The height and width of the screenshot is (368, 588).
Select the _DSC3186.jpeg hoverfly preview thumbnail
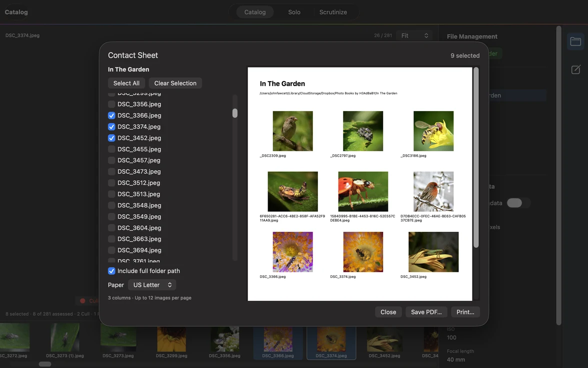click(433, 131)
